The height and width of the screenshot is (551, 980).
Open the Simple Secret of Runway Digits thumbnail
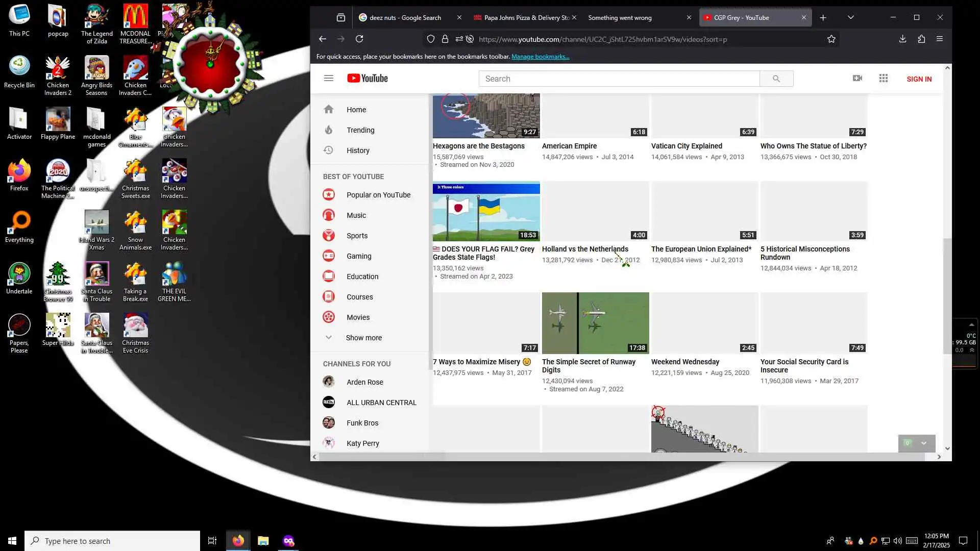coord(595,323)
